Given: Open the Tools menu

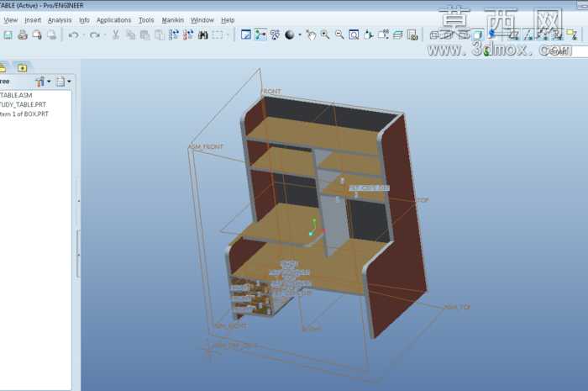Looking at the screenshot, I should pyautogui.click(x=146, y=20).
